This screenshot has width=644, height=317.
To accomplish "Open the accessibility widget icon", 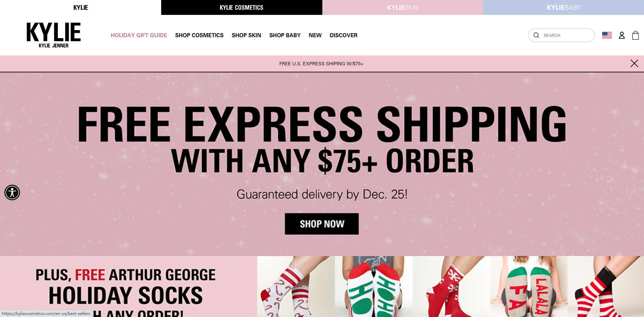I will [12, 193].
